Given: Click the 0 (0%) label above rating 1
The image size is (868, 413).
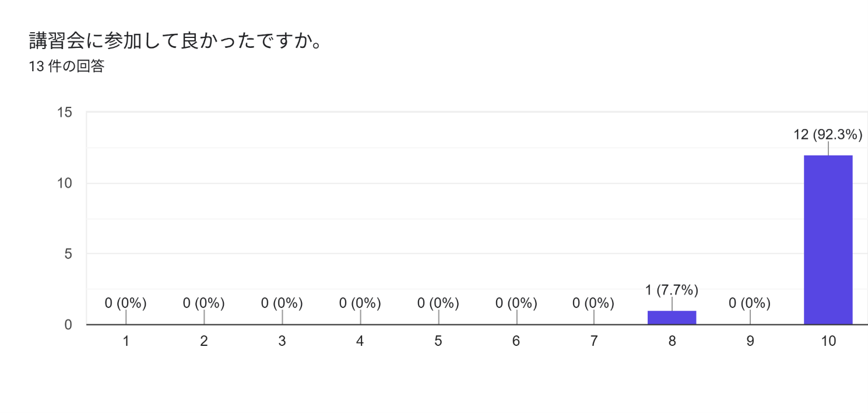Looking at the screenshot, I should (x=126, y=303).
